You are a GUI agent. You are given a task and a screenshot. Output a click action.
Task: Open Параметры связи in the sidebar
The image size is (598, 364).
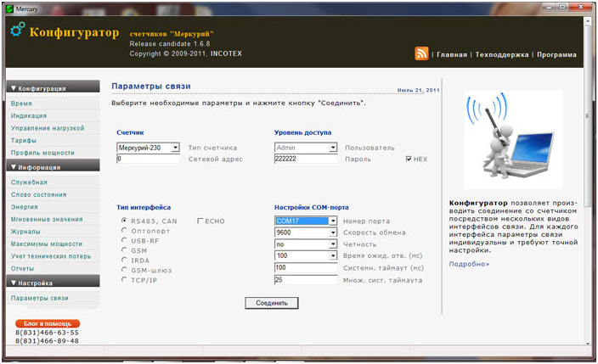tap(40, 298)
